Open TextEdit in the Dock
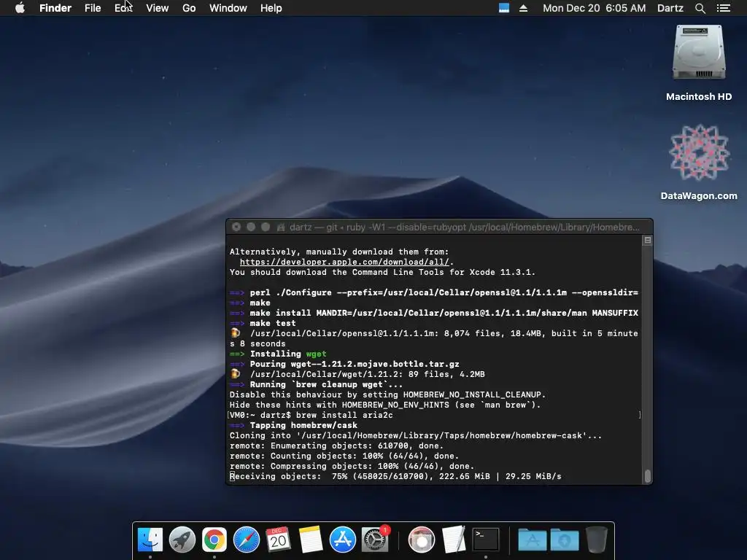747x560 pixels. tap(454, 540)
